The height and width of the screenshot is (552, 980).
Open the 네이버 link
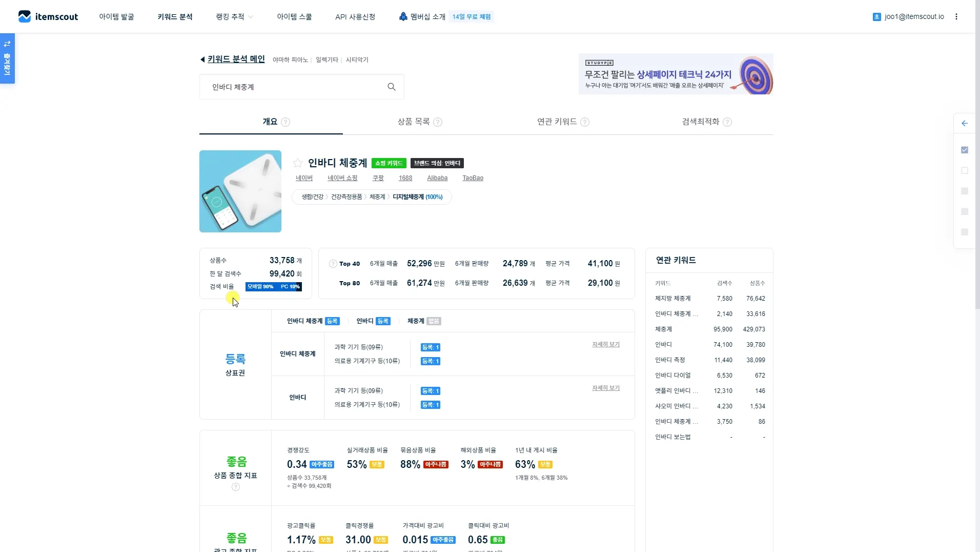pyautogui.click(x=304, y=178)
